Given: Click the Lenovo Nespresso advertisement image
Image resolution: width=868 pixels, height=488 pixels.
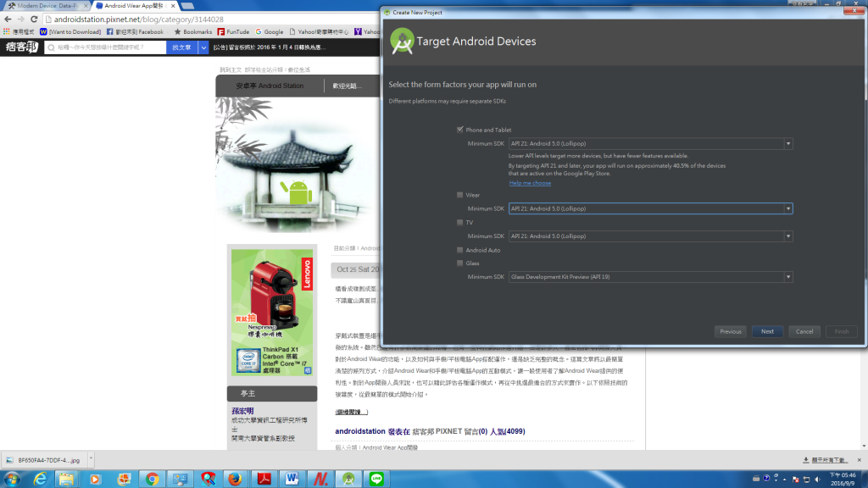Looking at the screenshot, I should click(x=272, y=313).
